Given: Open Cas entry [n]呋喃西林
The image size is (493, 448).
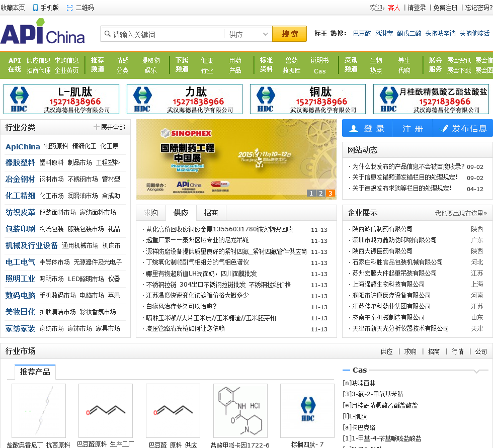Looking at the screenshot, I should [359, 383].
